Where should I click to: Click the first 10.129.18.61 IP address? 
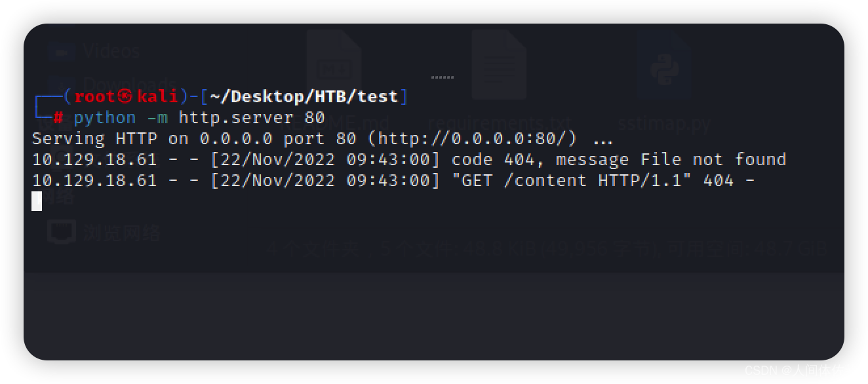[94, 159]
